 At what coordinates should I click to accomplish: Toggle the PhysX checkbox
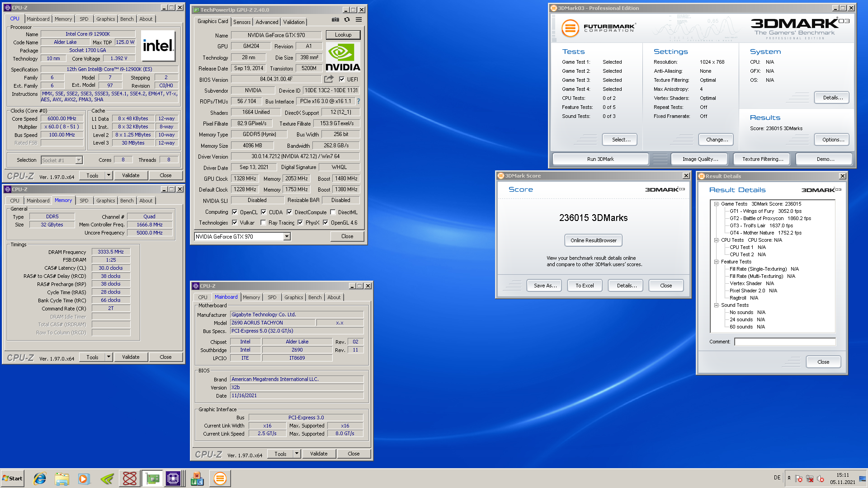click(x=300, y=222)
